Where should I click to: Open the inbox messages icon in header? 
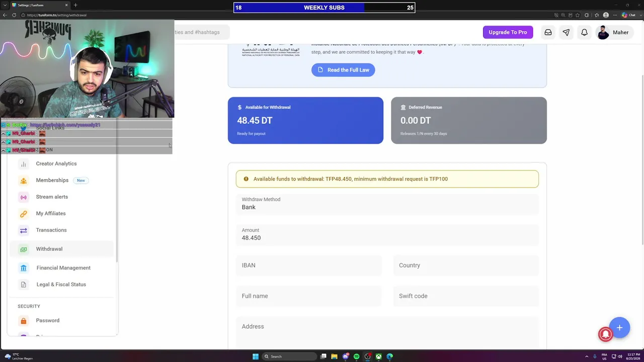pyautogui.click(x=548, y=32)
